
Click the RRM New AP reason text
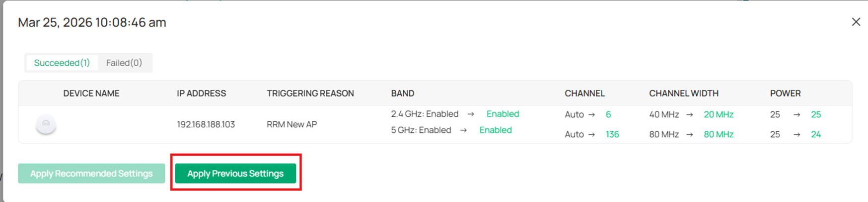[291, 124]
